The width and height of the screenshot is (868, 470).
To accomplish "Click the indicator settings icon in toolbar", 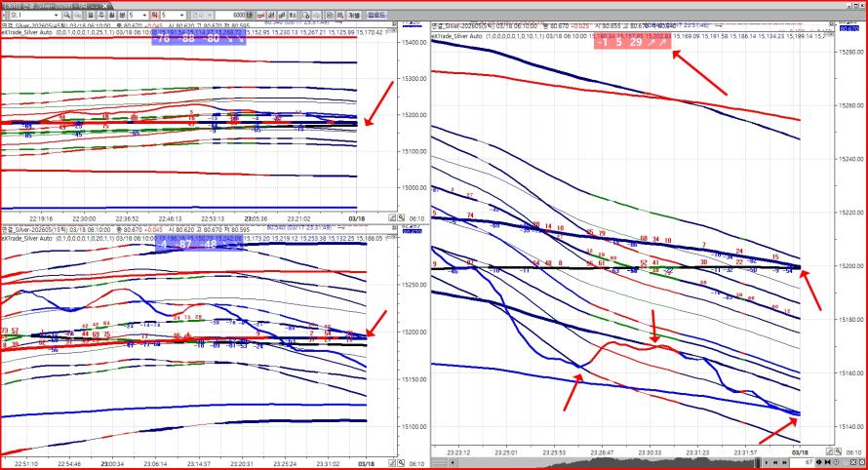I will click(271, 15).
